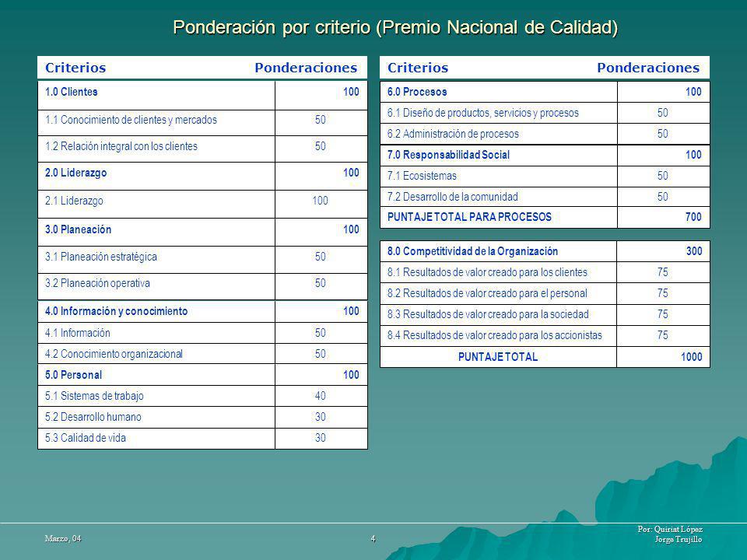Image resolution: width=747 pixels, height=560 pixels.
Task: Click the '5.0 Personal' heading
Action: pyautogui.click(x=73, y=375)
